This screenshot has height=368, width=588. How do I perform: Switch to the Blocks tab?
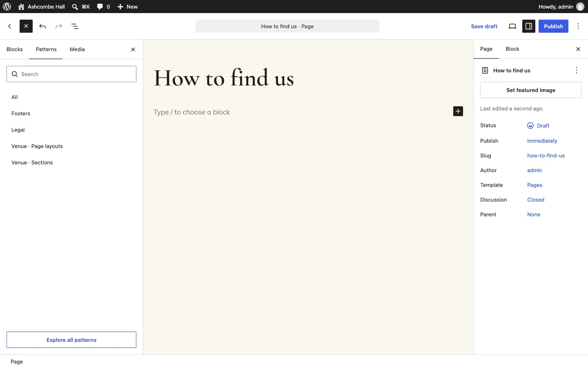[15, 49]
